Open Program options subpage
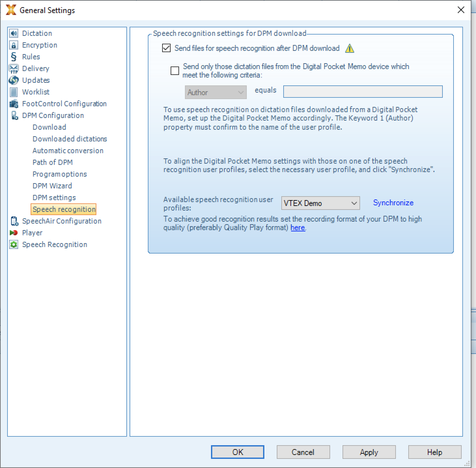The height and width of the screenshot is (468, 476). pos(60,174)
